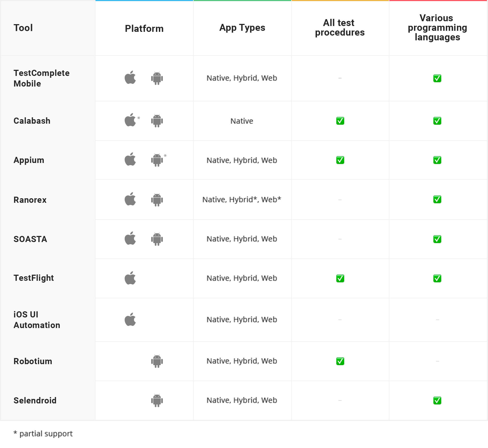
Task: Click the Android icon in the Selendroid row
Action: click(x=157, y=400)
